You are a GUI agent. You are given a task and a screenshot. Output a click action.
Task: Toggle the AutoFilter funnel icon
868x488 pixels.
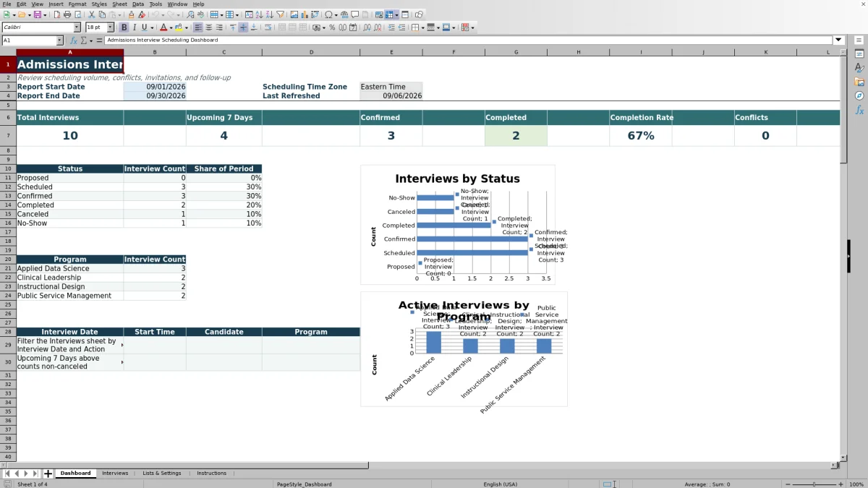click(279, 14)
